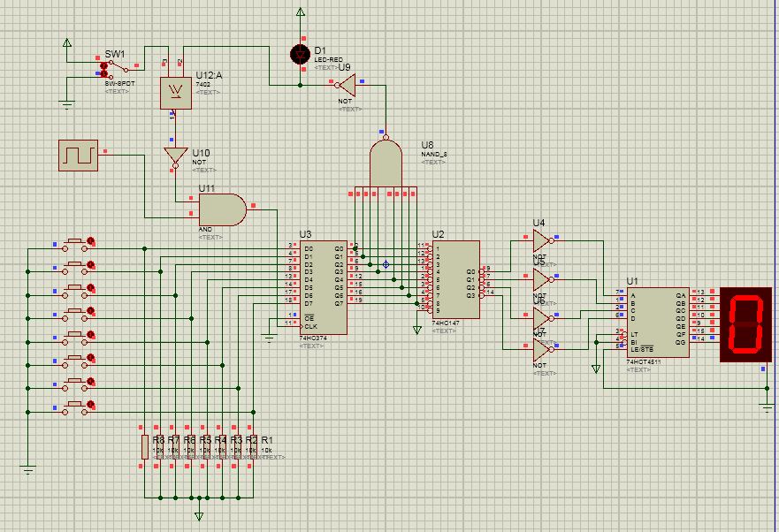Select the U4 NOT gate
The width and height of the screenshot is (779, 532).
tap(542, 240)
